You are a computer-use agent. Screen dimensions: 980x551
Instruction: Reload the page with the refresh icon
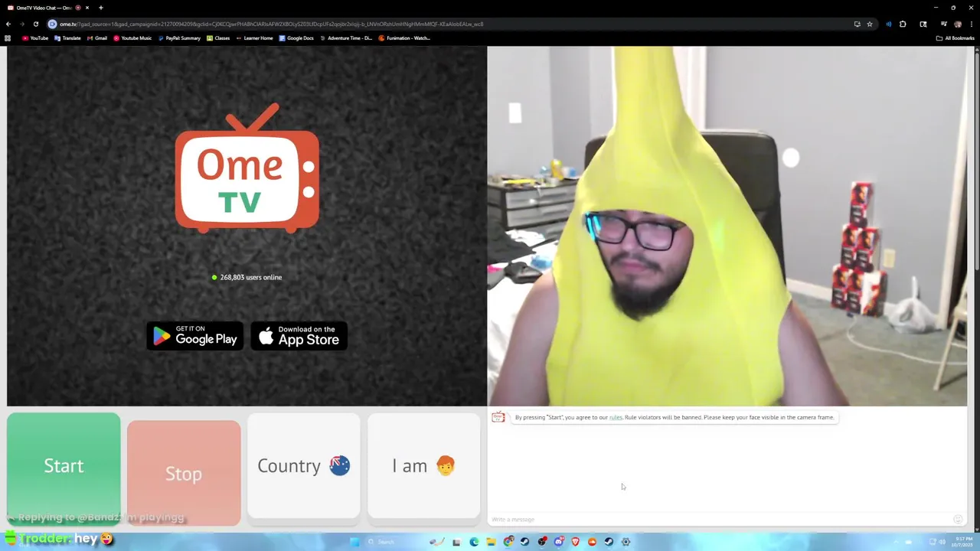click(35, 24)
